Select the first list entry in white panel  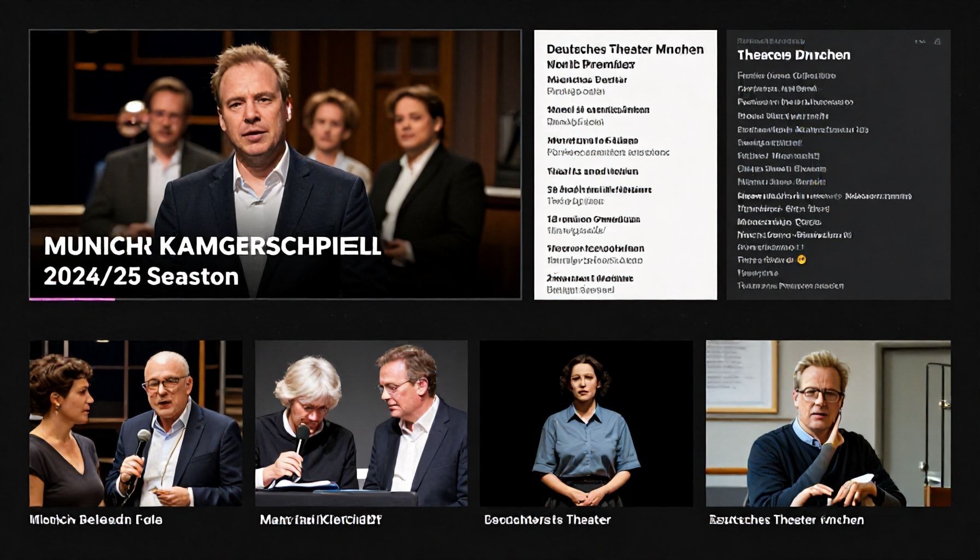(587, 85)
